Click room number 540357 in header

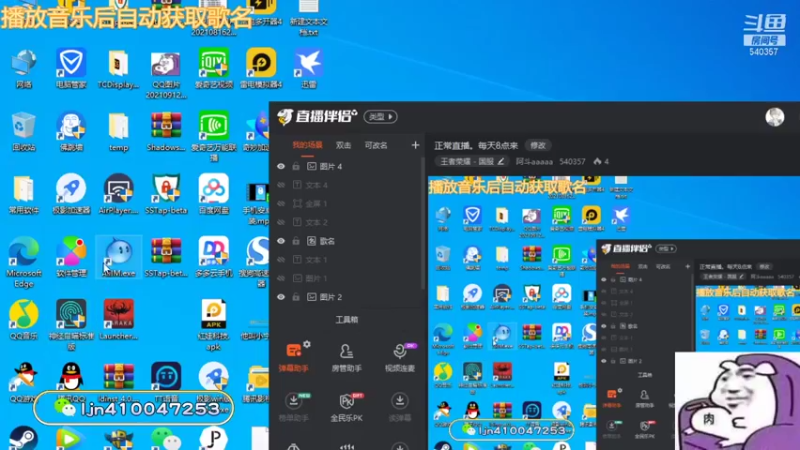pos(572,162)
